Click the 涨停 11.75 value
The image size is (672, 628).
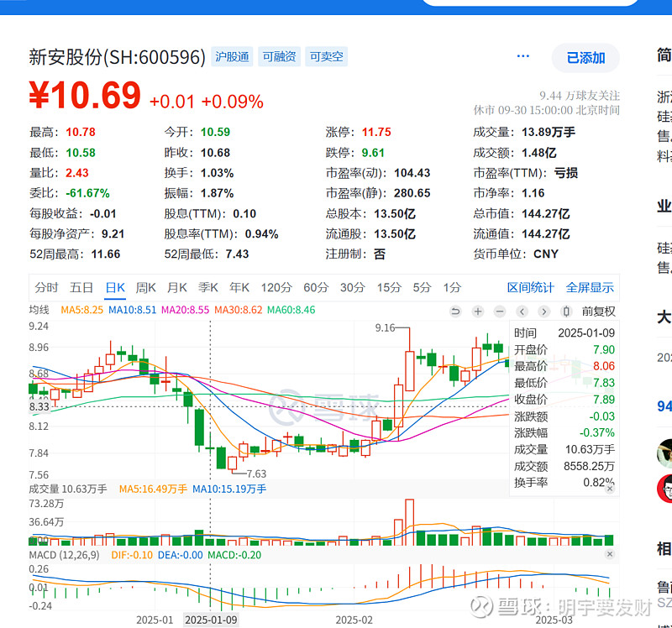coord(376,132)
